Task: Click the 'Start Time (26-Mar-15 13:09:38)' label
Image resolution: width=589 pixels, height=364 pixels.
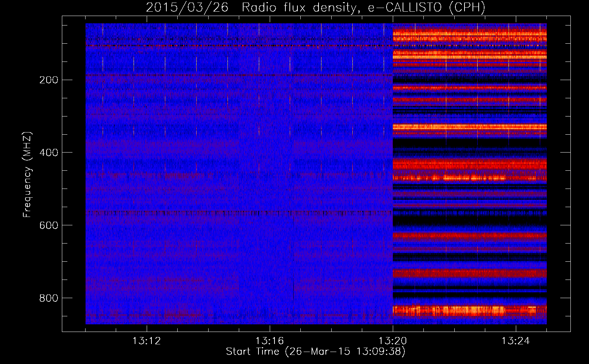Action: pyautogui.click(x=316, y=352)
